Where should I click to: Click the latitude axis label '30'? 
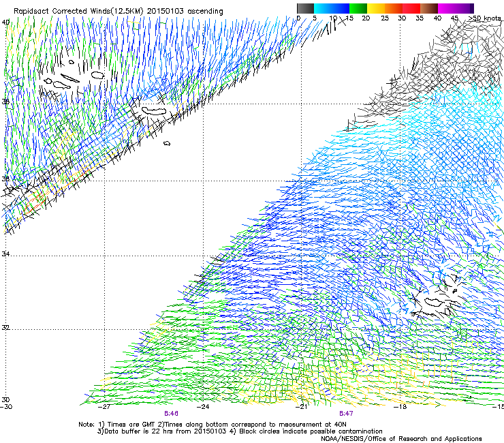point(5,399)
